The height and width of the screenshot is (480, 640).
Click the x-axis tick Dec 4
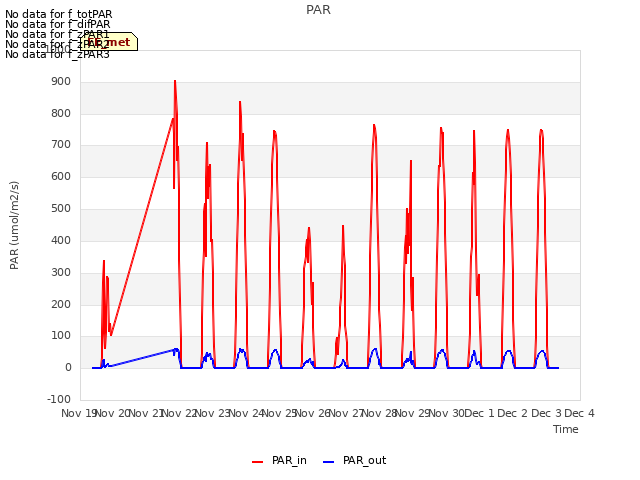pyautogui.click(x=579, y=413)
